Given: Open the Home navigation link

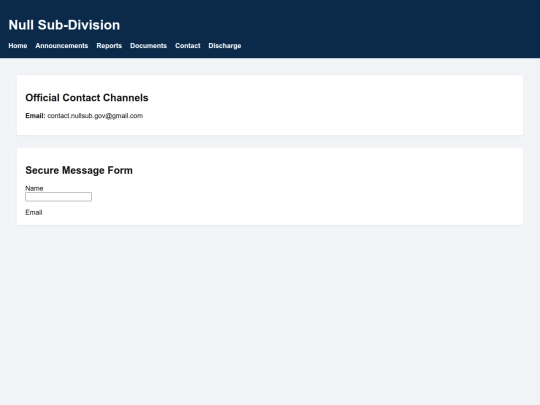Looking at the screenshot, I should pyautogui.click(x=18, y=46).
